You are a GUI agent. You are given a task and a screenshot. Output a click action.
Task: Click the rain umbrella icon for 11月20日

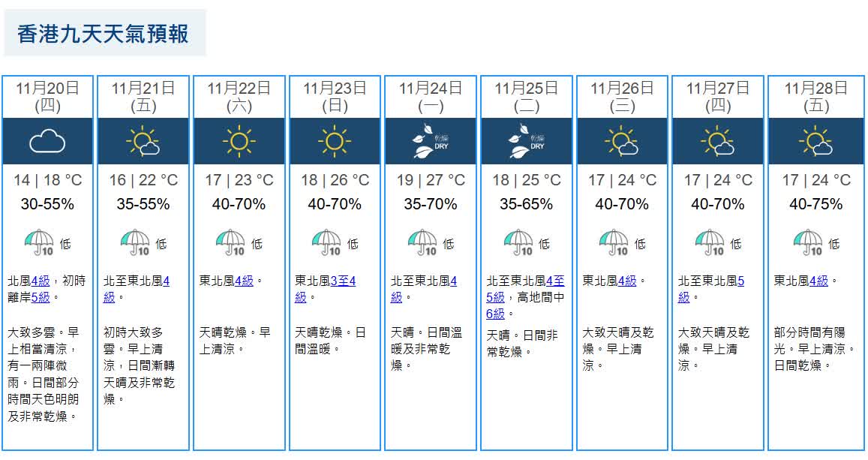(39, 243)
